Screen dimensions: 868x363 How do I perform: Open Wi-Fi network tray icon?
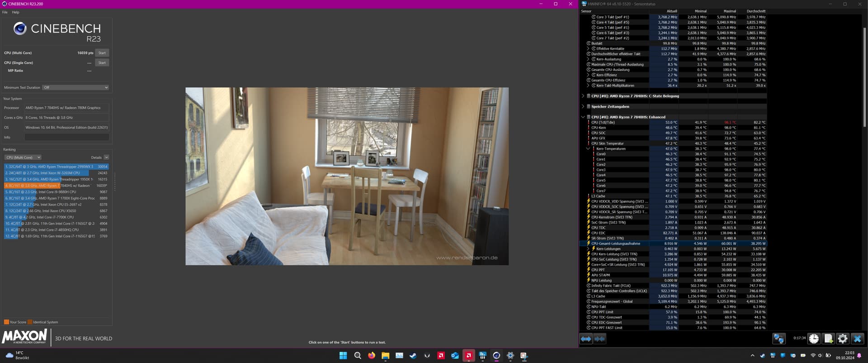pyautogui.click(x=813, y=355)
